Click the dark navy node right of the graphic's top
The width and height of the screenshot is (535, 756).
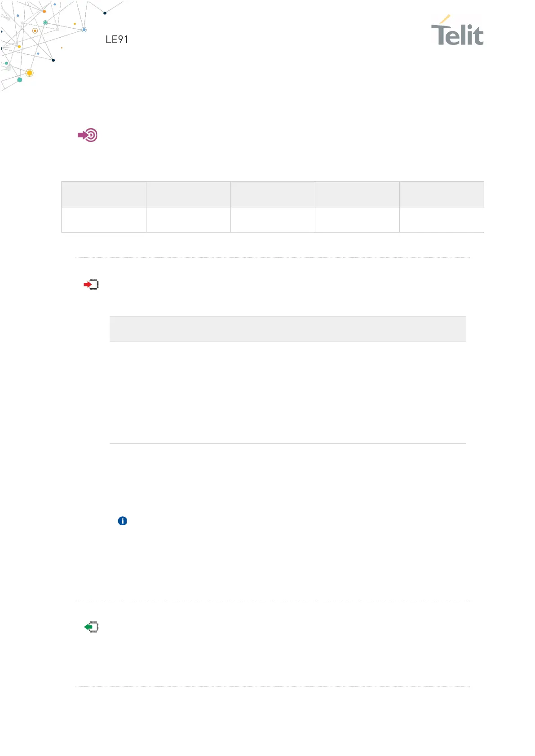tap(105, 13)
